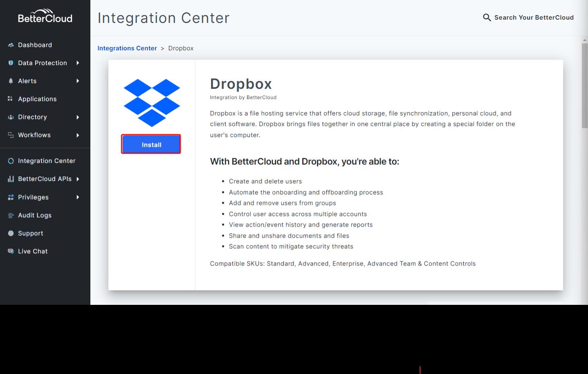Expand the BetterCloud APIs chevron
588x374 pixels.
coord(78,179)
